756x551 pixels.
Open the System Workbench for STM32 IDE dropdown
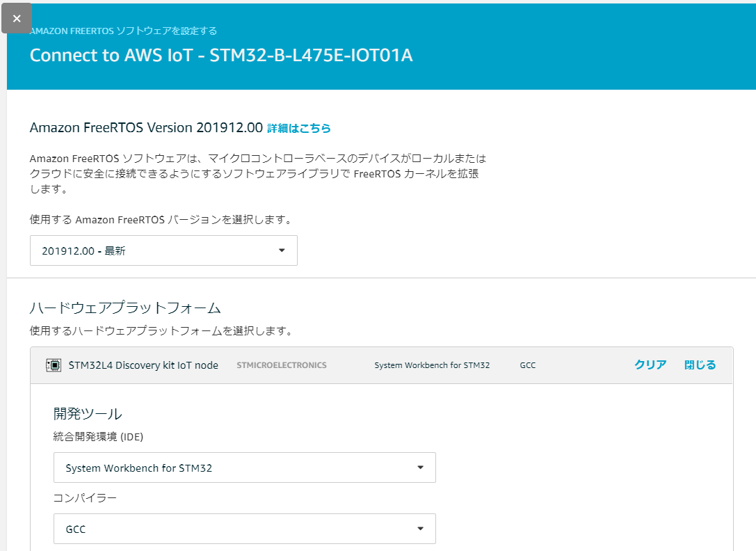244,468
